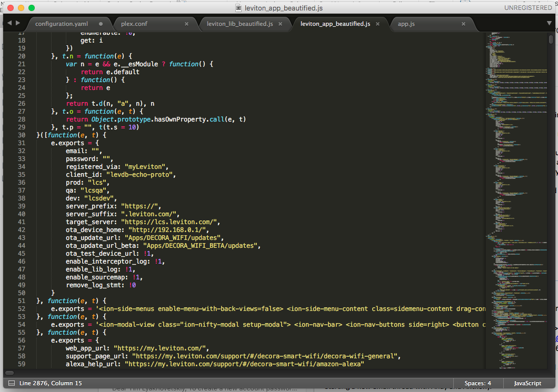Viewport: 558px width, 392px height.
Task: Click line number 30 in the gutter
Action: pos(21,135)
